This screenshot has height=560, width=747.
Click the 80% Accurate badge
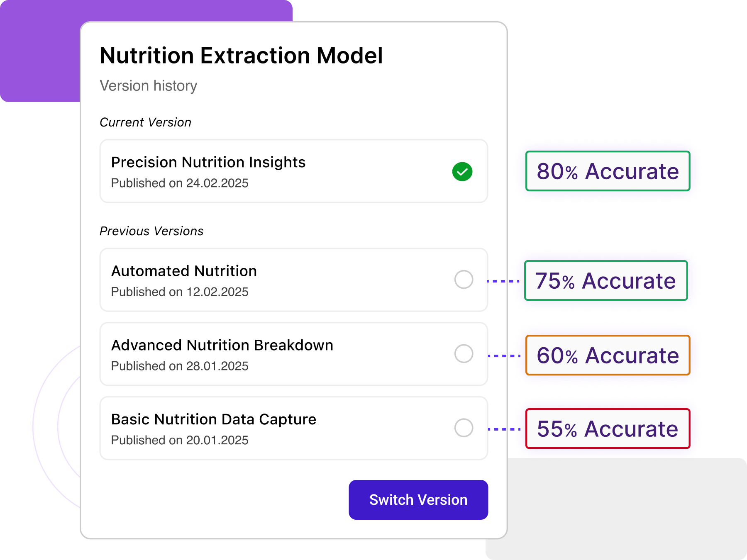(608, 171)
